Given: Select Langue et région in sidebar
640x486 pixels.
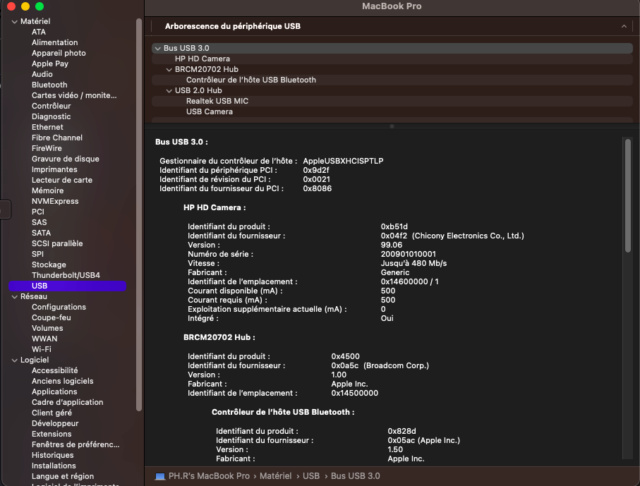Looking at the screenshot, I should [62, 477].
